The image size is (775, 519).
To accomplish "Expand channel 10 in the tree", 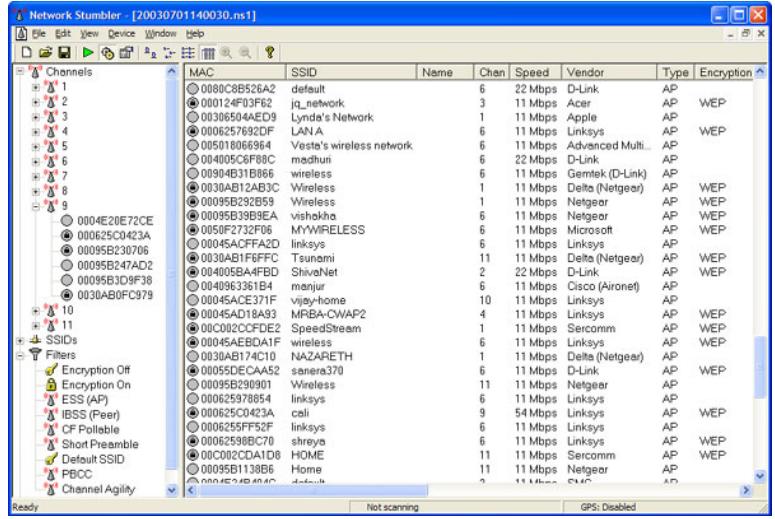I will (x=36, y=311).
